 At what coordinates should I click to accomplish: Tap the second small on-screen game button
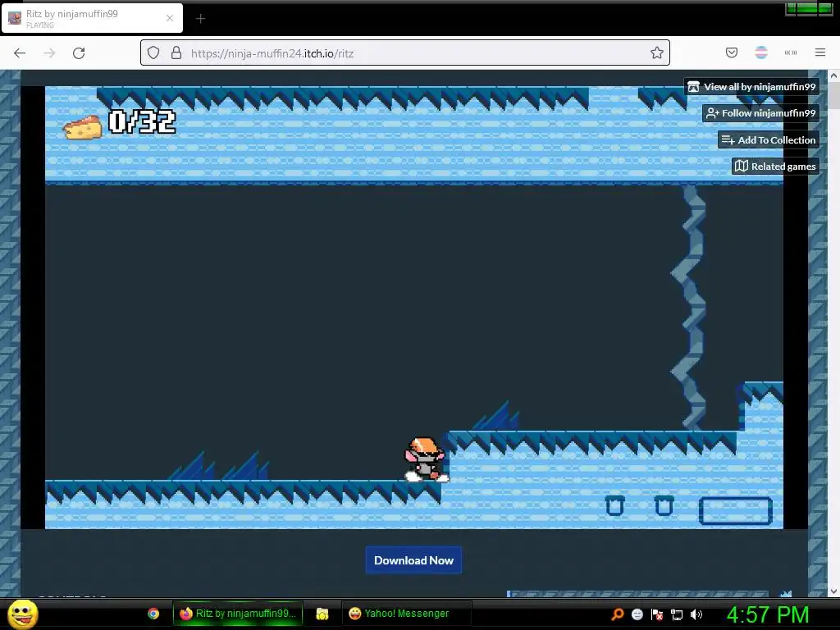point(664,505)
